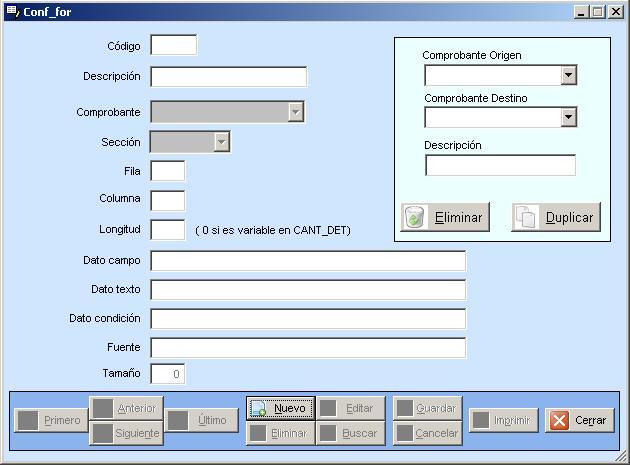
Task: Open the Sección dropdown arrow
Action: 222,142
